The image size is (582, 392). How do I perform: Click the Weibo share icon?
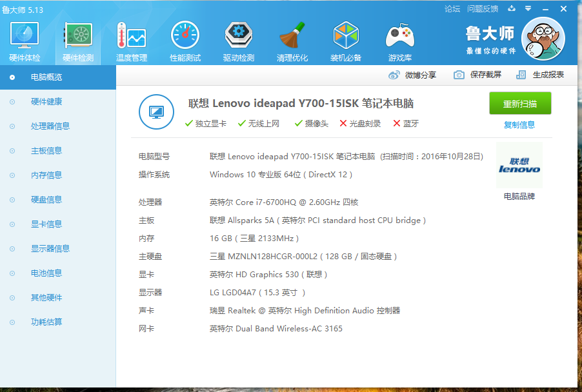[x=394, y=75]
